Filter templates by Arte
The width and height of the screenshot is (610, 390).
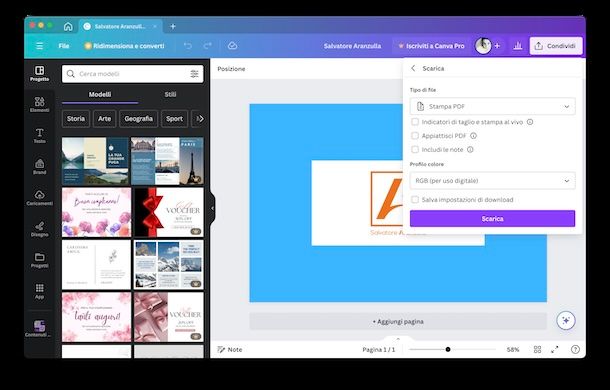coord(104,119)
